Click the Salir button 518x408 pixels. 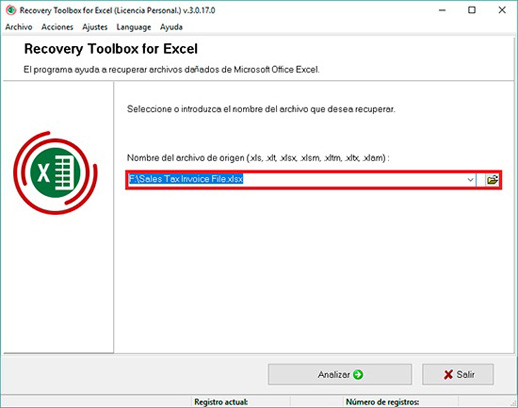(x=458, y=374)
